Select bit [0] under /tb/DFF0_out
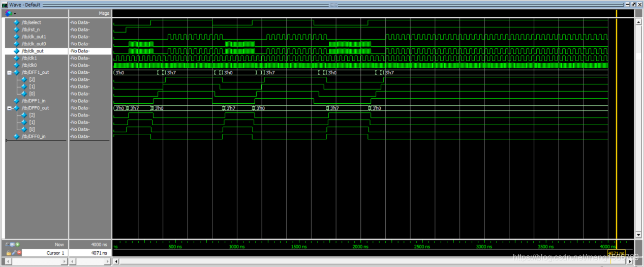Viewport: 644px width, 267px height. tap(32, 129)
